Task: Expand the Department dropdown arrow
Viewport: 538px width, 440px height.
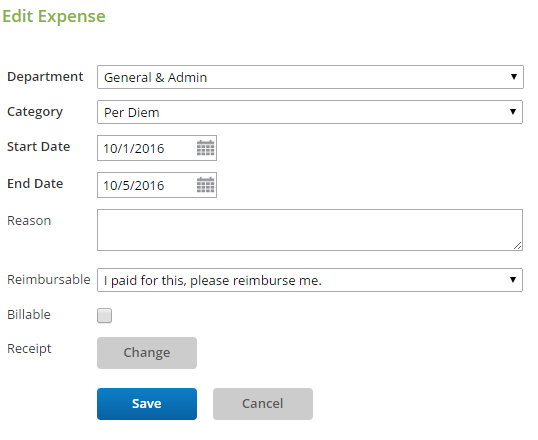Action: click(x=514, y=77)
